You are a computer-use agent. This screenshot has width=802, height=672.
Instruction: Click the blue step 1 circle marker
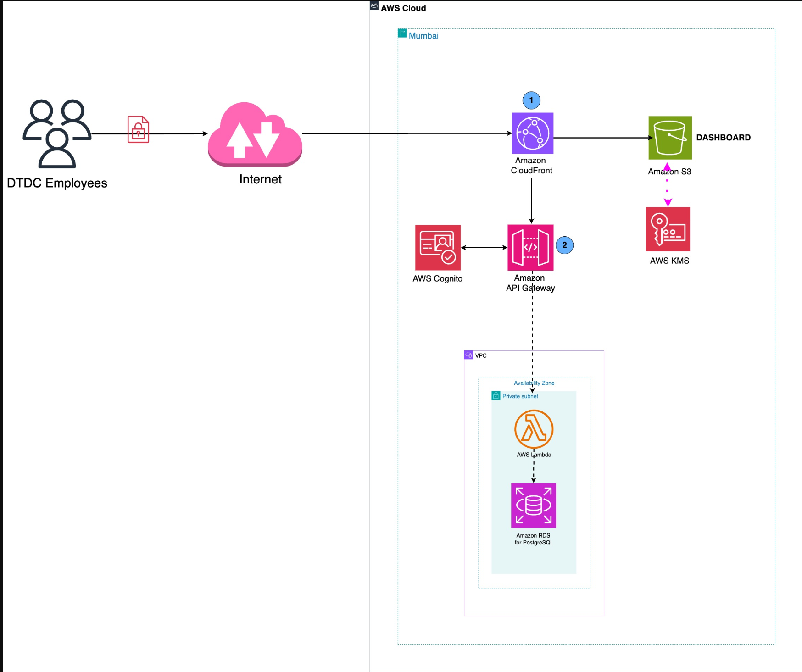point(531,100)
